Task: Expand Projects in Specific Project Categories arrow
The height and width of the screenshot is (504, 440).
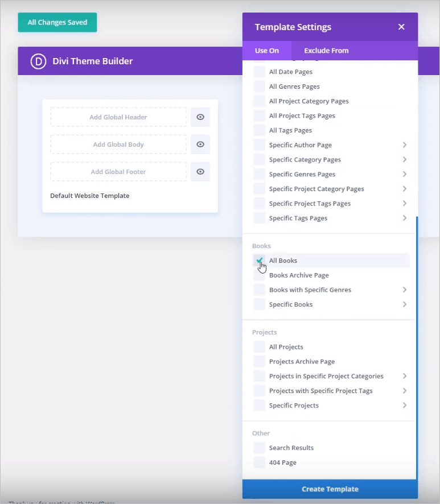Action: (x=405, y=376)
